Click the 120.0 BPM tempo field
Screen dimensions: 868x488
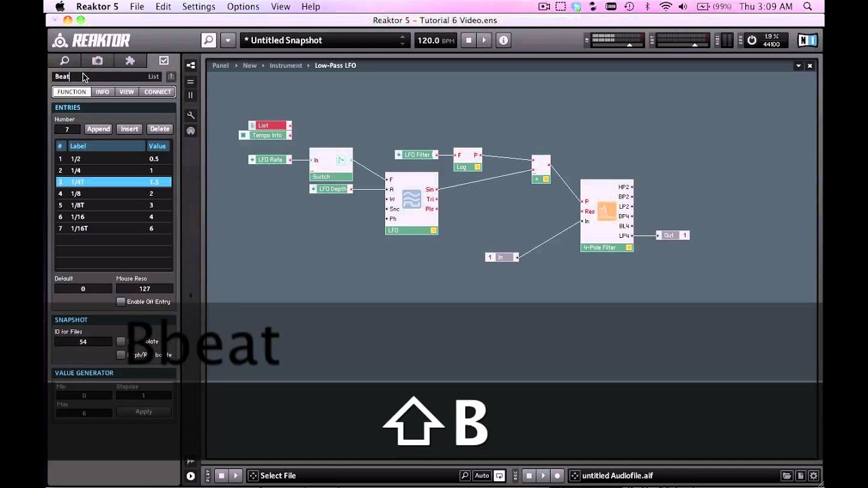coord(436,41)
